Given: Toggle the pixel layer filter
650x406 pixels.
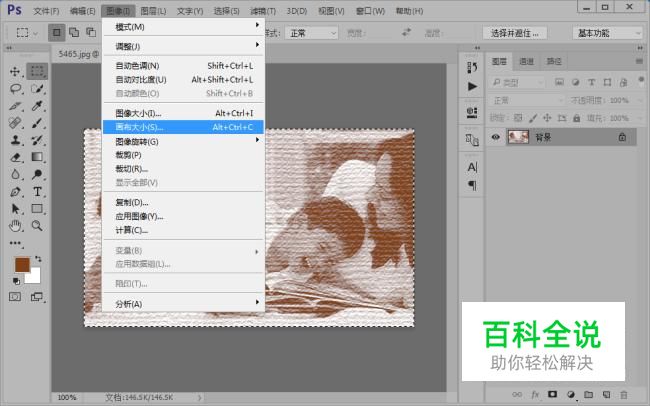Looking at the screenshot, I should pos(559,83).
